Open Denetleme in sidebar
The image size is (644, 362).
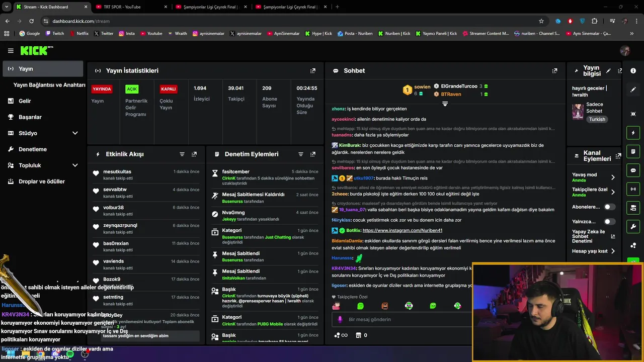click(43, 149)
